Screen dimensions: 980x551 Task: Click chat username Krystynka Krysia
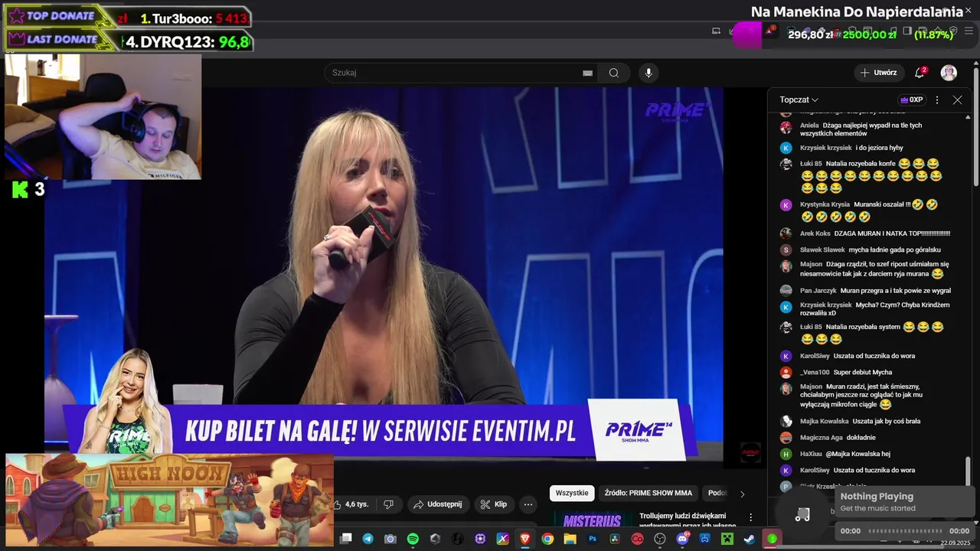[x=825, y=204]
